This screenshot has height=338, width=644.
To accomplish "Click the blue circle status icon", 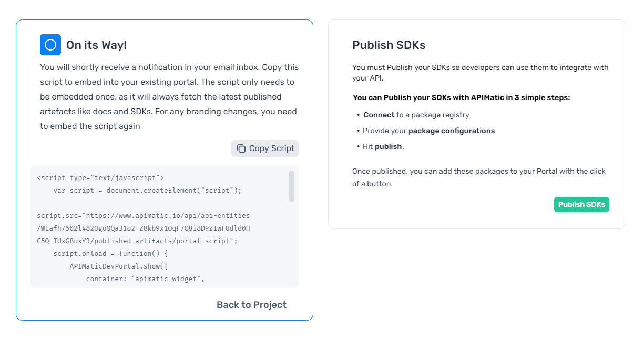I will 50,45.
